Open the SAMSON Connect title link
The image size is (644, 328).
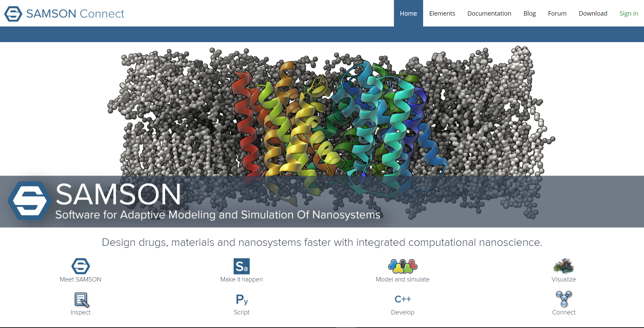75,14
